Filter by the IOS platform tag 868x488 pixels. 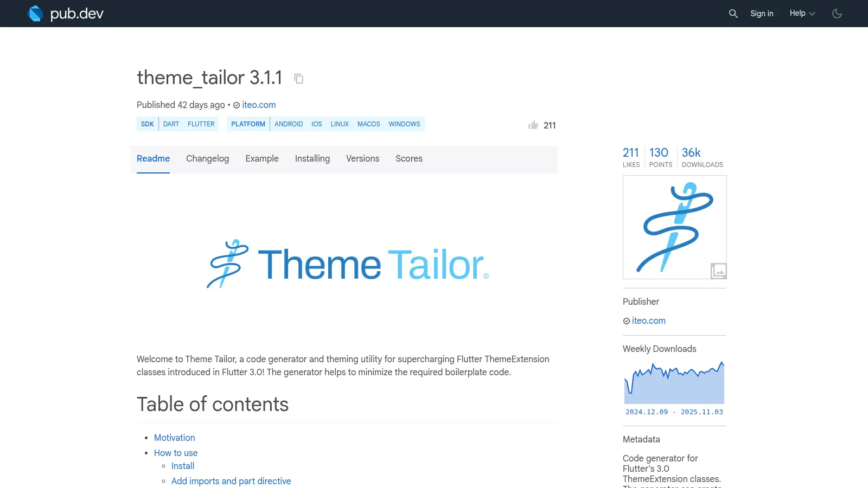click(317, 124)
